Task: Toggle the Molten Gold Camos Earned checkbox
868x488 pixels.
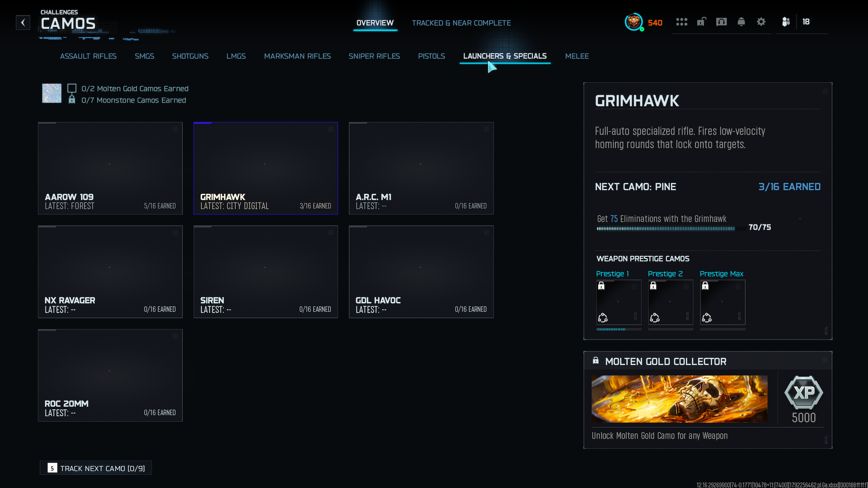Action: (72, 89)
